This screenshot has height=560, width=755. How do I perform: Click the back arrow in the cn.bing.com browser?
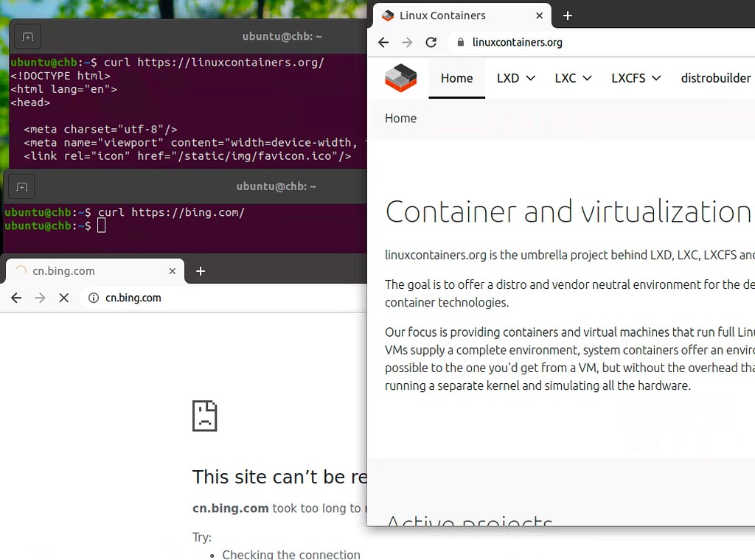click(16, 298)
